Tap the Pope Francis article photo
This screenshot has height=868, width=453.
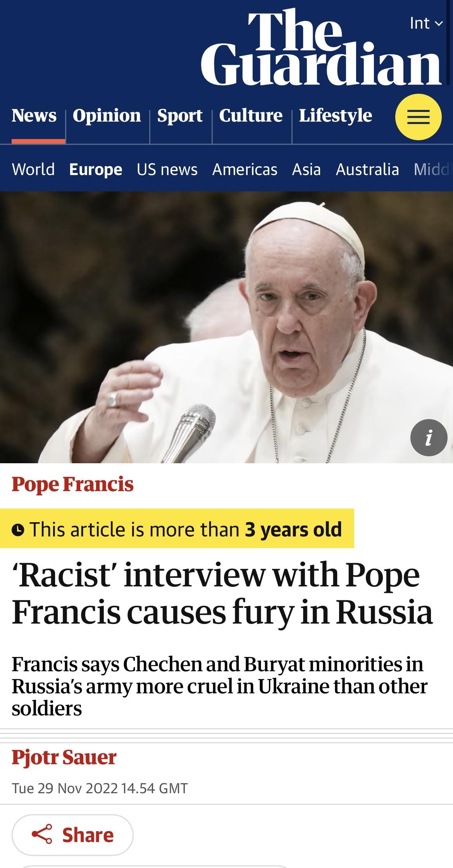coord(226,327)
